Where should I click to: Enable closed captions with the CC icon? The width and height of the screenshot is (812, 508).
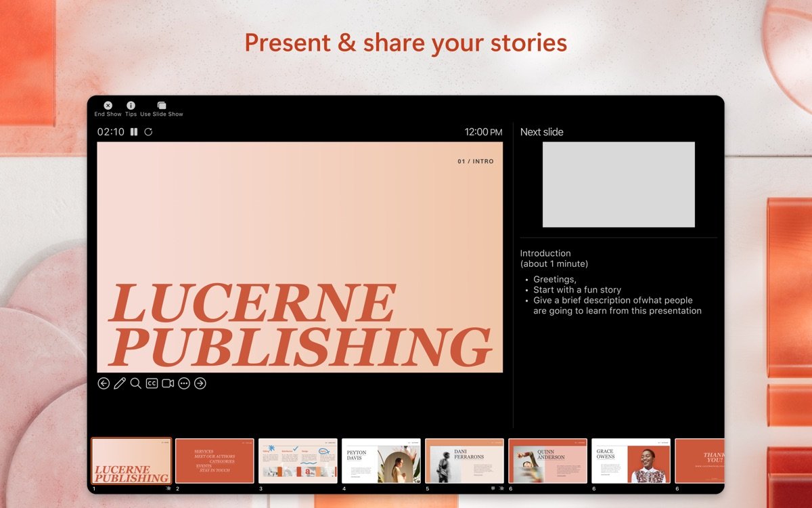pyautogui.click(x=152, y=383)
